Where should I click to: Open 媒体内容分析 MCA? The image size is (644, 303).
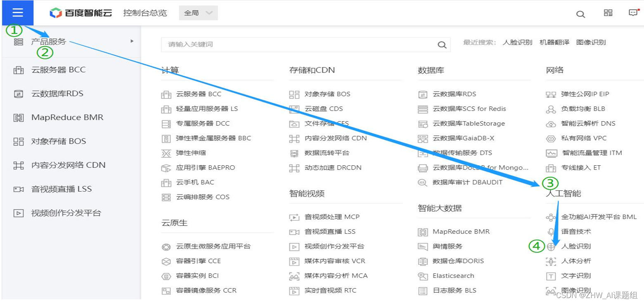pyautogui.click(x=336, y=276)
